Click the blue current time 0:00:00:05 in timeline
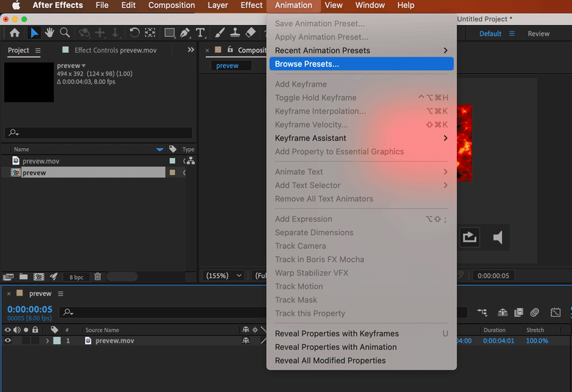572x392 pixels. (30, 309)
